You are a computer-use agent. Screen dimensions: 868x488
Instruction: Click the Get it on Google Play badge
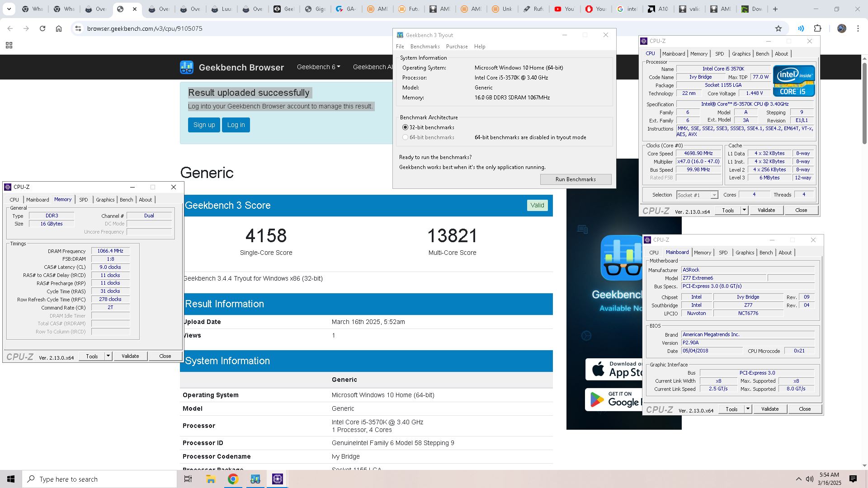614,399
